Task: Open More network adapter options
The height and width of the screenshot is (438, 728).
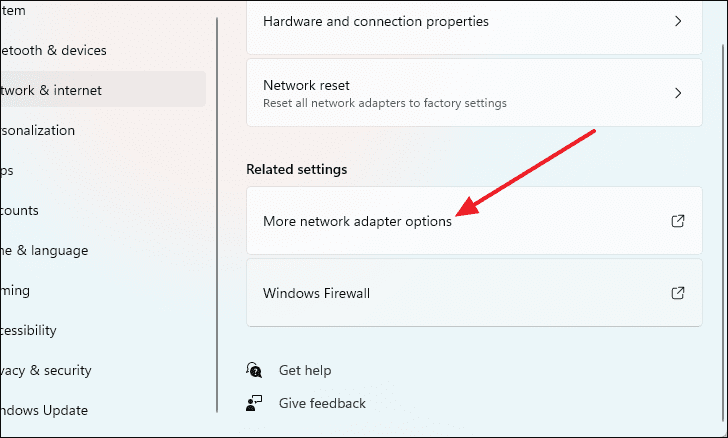Action: click(x=474, y=221)
